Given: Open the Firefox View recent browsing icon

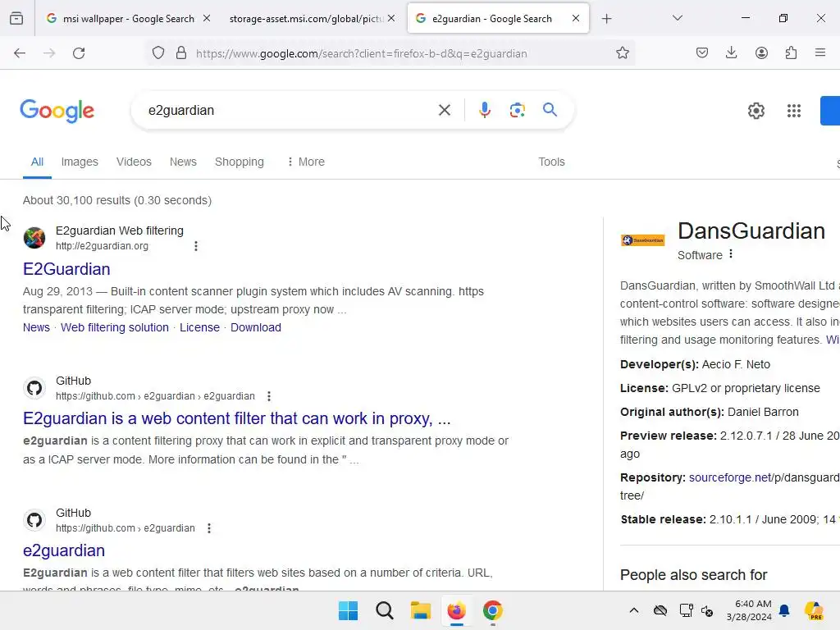Looking at the screenshot, I should tap(16, 19).
